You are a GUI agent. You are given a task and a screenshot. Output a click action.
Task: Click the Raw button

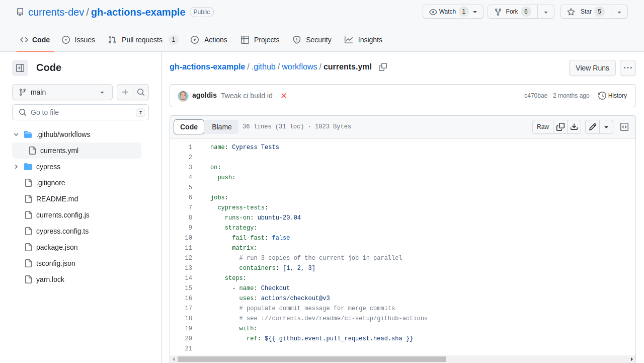coord(543,127)
